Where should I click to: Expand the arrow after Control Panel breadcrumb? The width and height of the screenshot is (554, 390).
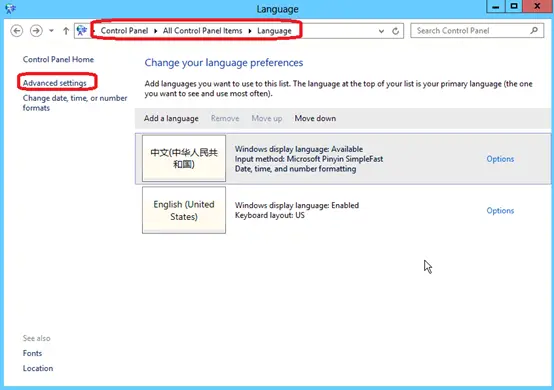click(155, 31)
